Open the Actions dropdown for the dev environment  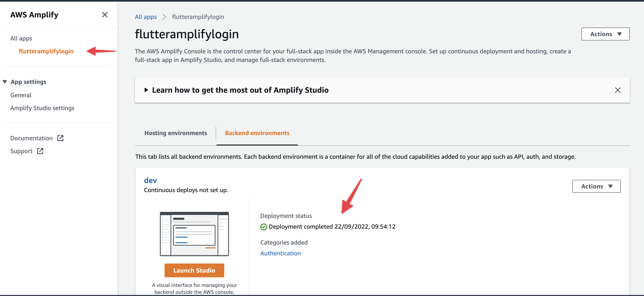[597, 186]
